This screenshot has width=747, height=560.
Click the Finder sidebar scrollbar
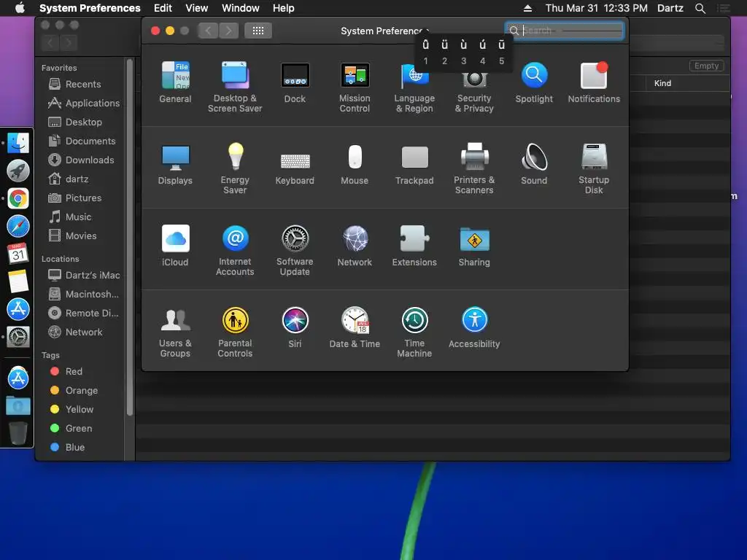(130, 238)
